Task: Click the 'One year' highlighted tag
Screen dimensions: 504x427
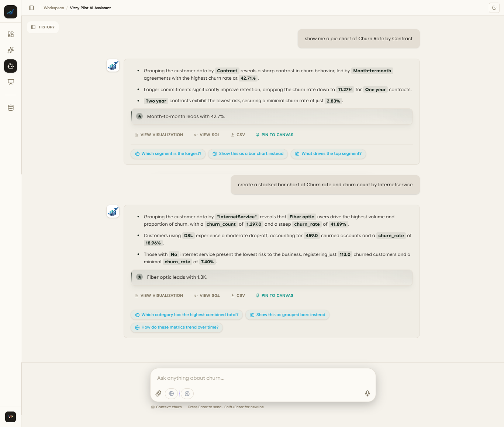Action: point(376,90)
